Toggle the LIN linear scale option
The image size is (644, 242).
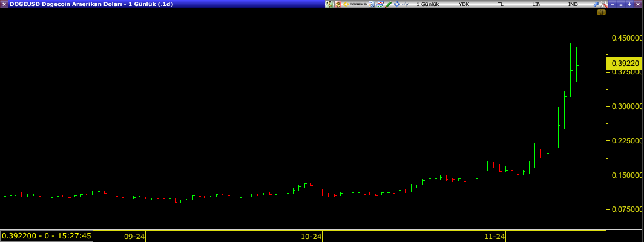coord(536,4)
